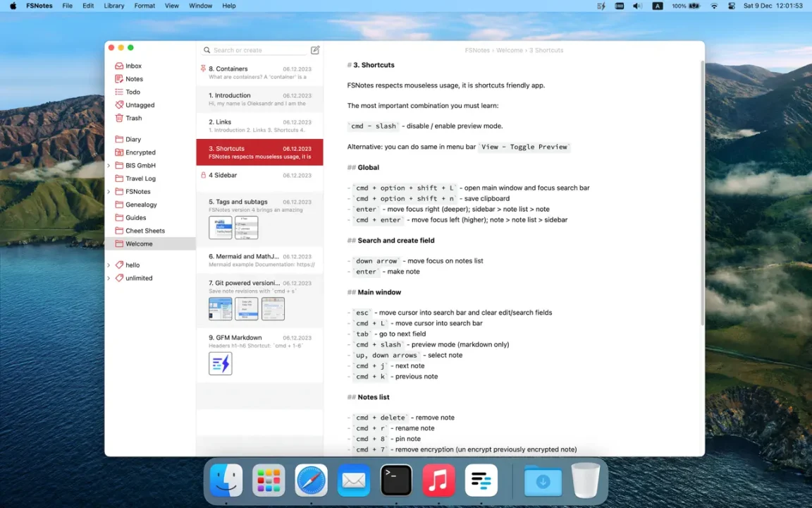
Task: Click the date and time in menu bar
Action: (773, 6)
